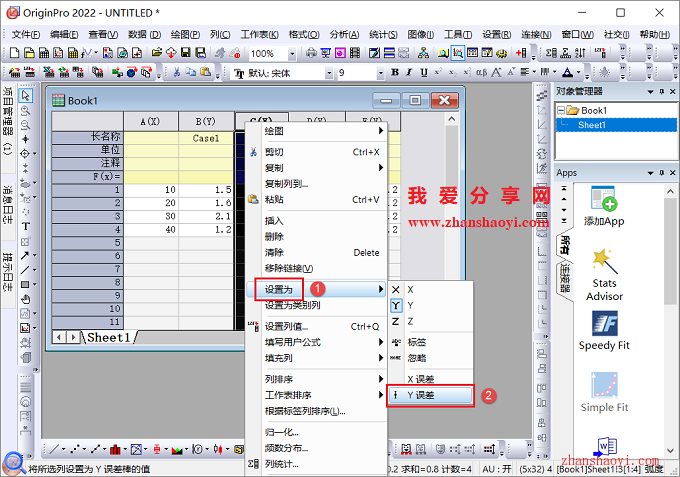Viewport: 680px width, 477px height.
Task: Open the Simple Fit app
Action: point(604,392)
